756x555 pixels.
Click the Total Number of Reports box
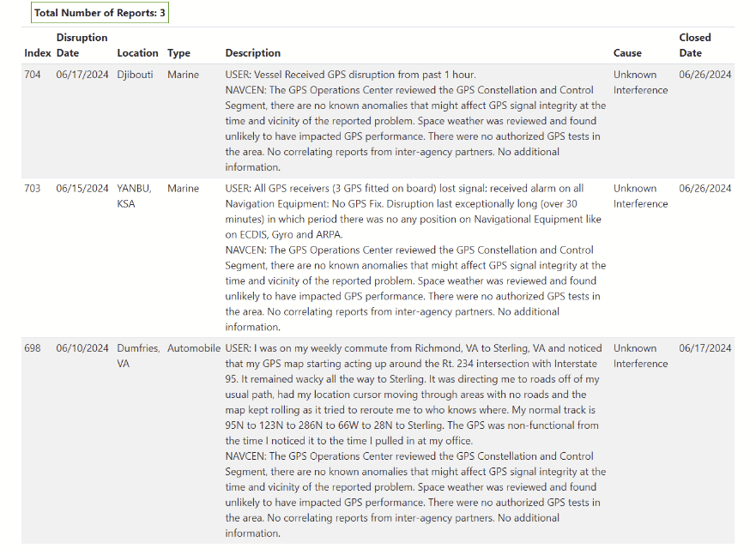click(x=100, y=14)
